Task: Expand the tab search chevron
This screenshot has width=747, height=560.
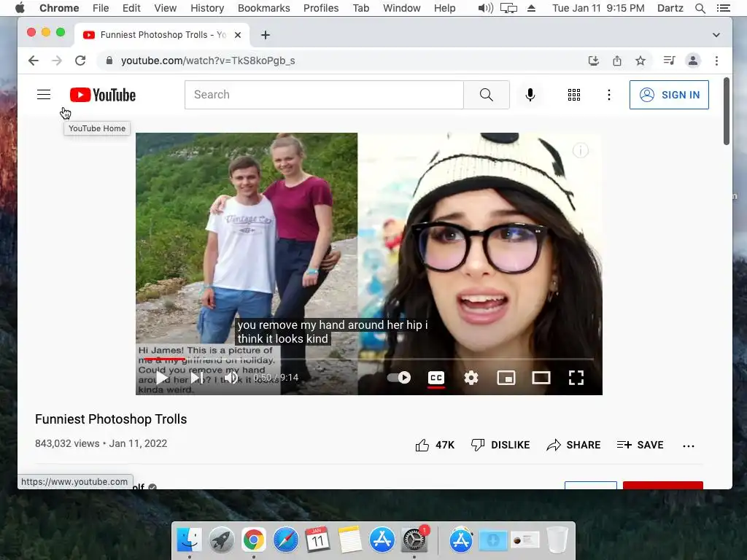Action: (716, 35)
